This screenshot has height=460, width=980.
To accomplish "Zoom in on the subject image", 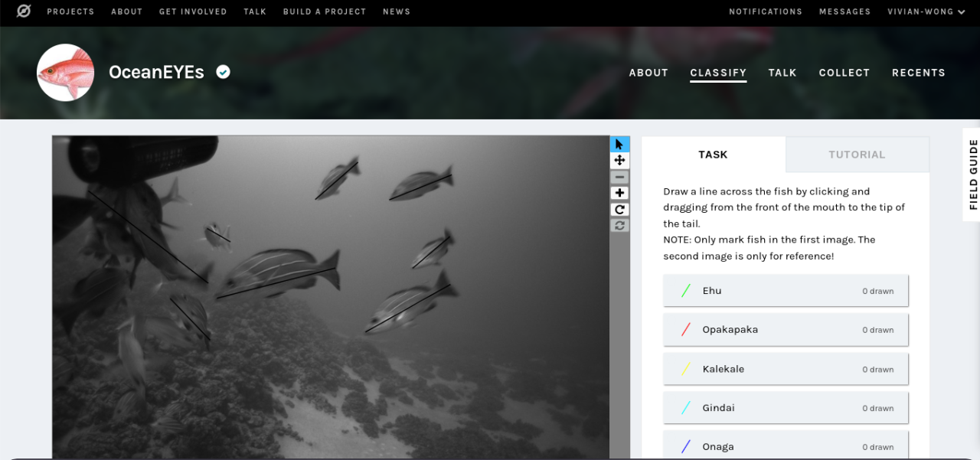I will click(x=619, y=193).
